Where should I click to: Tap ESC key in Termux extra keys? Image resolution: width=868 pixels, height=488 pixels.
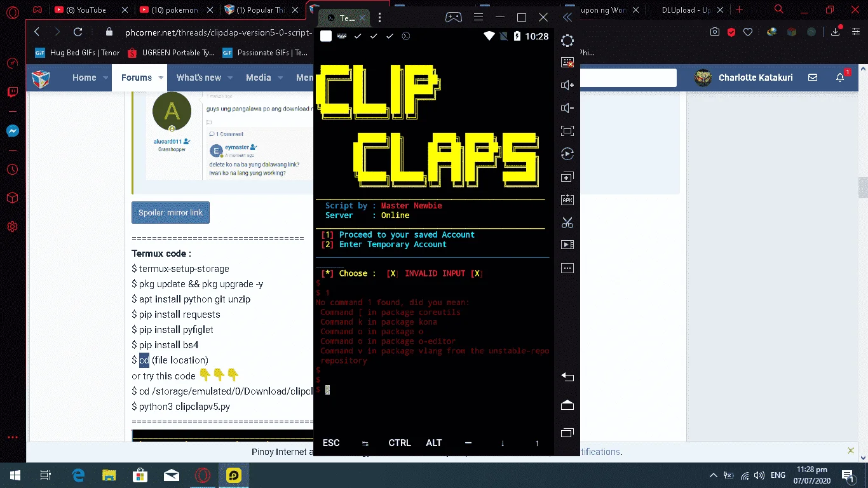331,443
